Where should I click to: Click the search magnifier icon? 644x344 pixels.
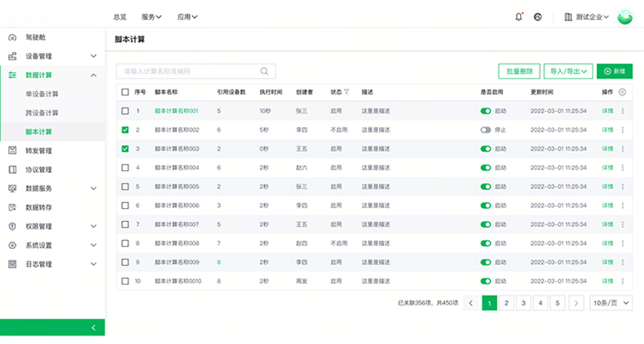(x=264, y=72)
